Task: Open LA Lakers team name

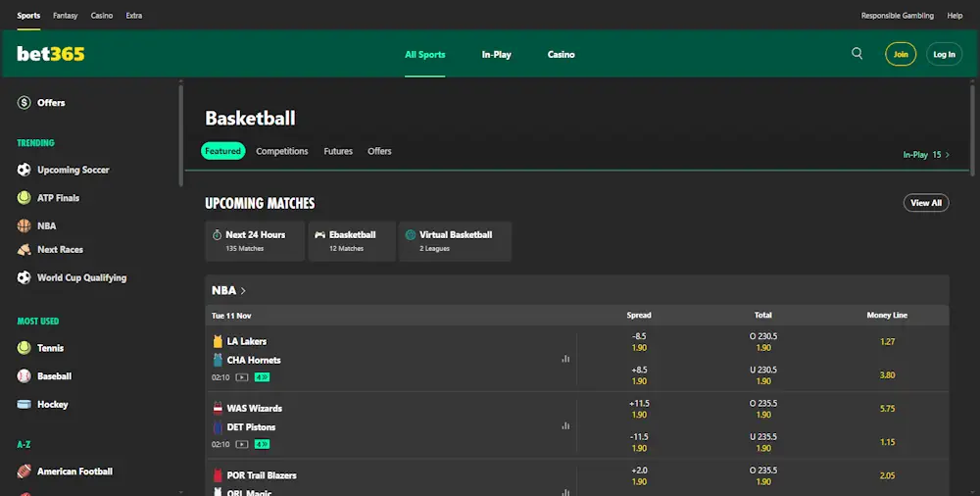Action: pyautogui.click(x=247, y=341)
